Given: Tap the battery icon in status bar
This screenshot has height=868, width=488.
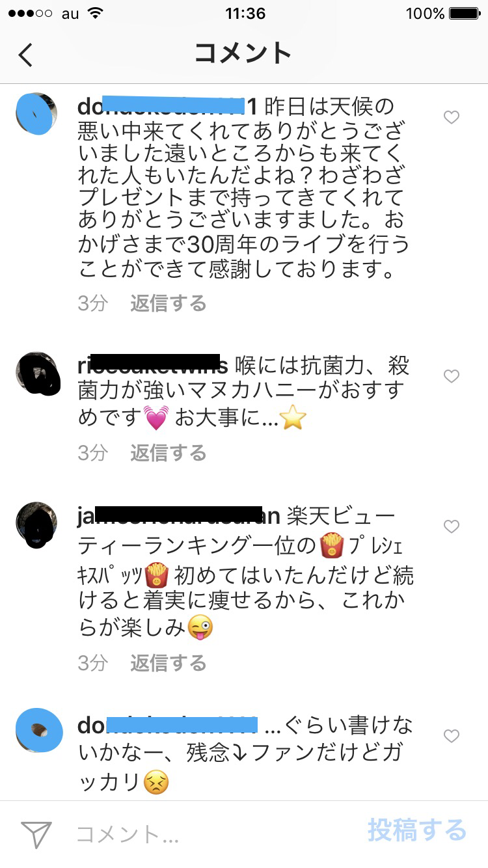Looking at the screenshot, I should point(465,13).
